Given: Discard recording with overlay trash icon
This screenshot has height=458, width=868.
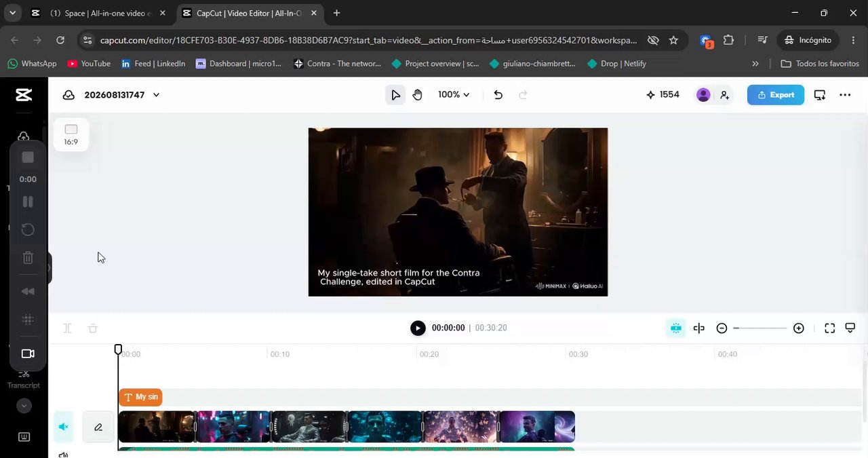Looking at the screenshot, I should coord(28,258).
